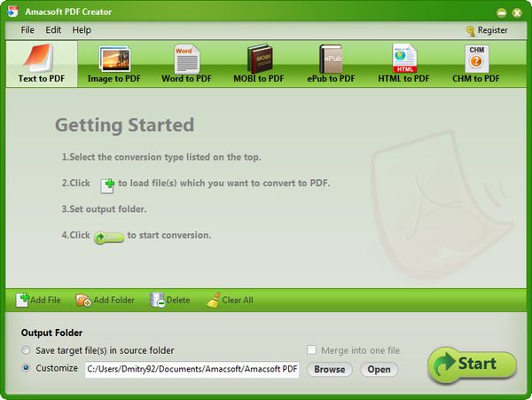Image resolution: width=532 pixels, height=400 pixels.
Task: Click Clear All with broom icon
Action: click(x=230, y=300)
